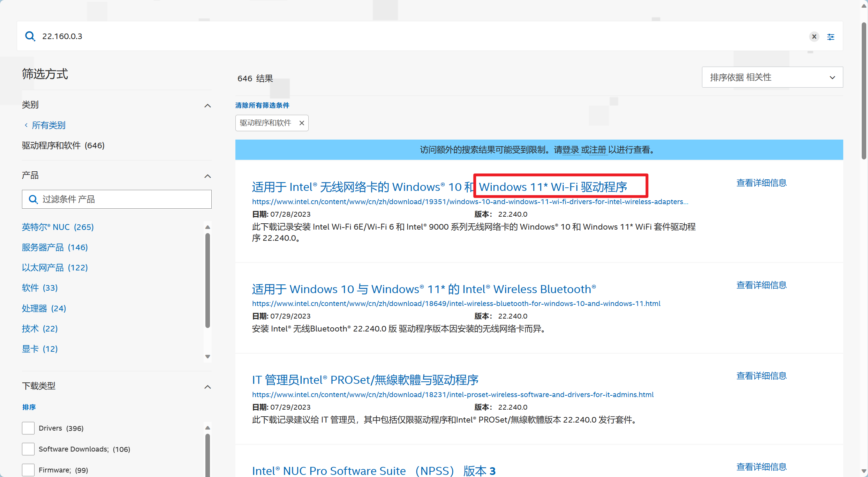
Task: Collapse the 下载类型 section
Action: (x=207, y=387)
